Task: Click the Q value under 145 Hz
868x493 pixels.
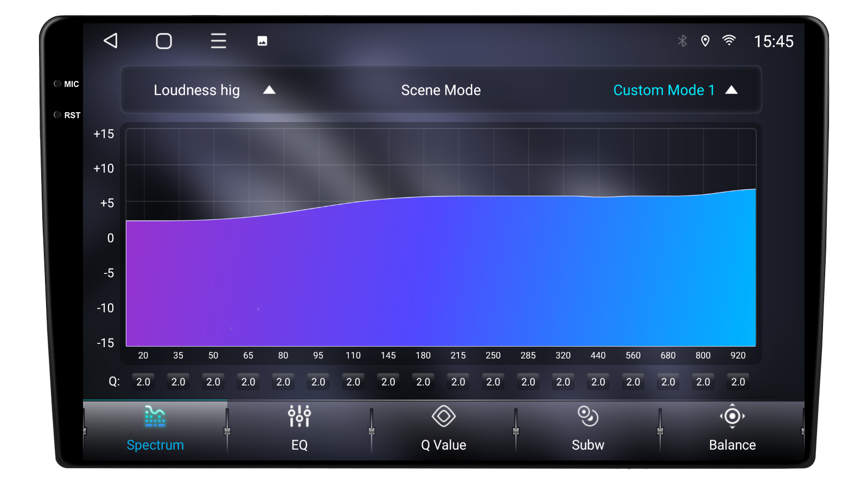Action: pyautogui.click(x=388, y=382)
